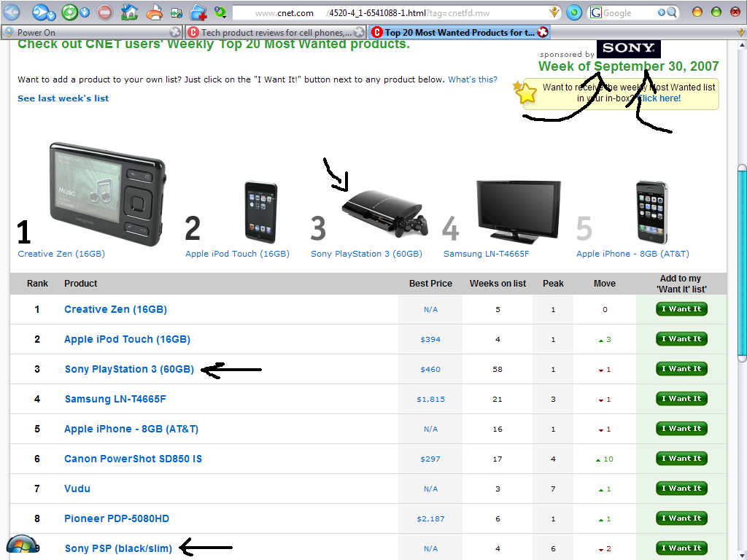Click the $1,815 best price link

point(430,400)
